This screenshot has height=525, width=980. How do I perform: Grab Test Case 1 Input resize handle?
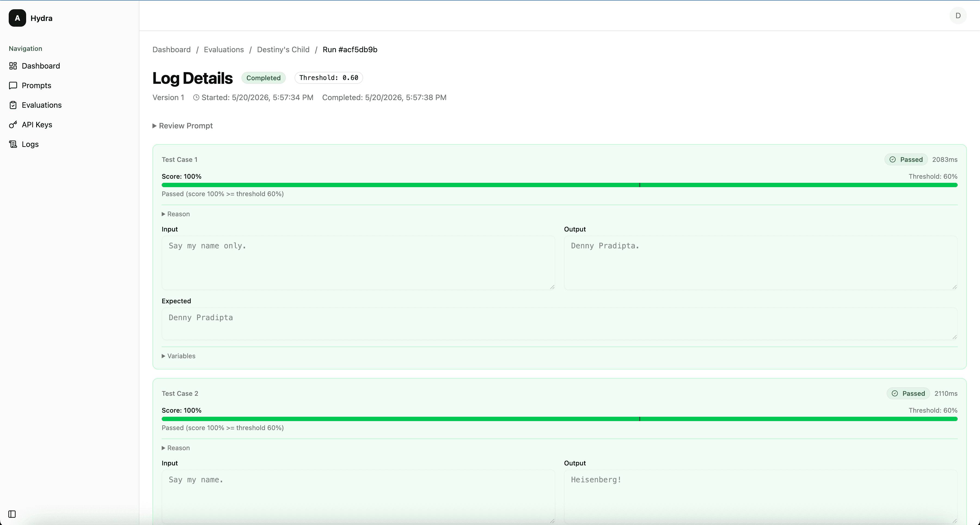point(552,287)
